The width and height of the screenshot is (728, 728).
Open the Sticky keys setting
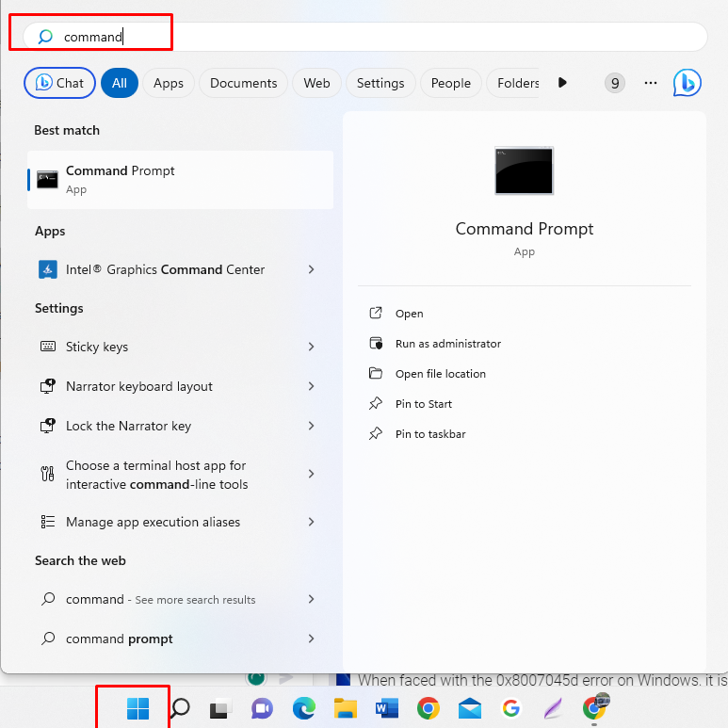[180, 347]
